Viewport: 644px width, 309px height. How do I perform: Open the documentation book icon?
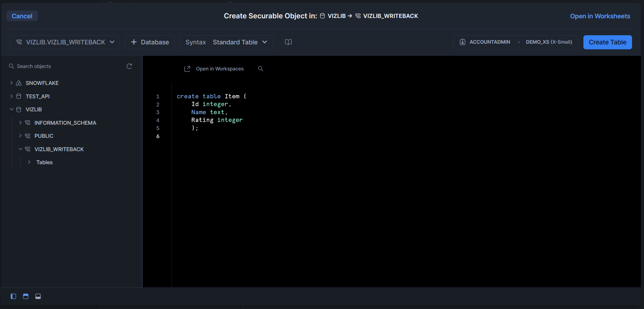(288, 42)
